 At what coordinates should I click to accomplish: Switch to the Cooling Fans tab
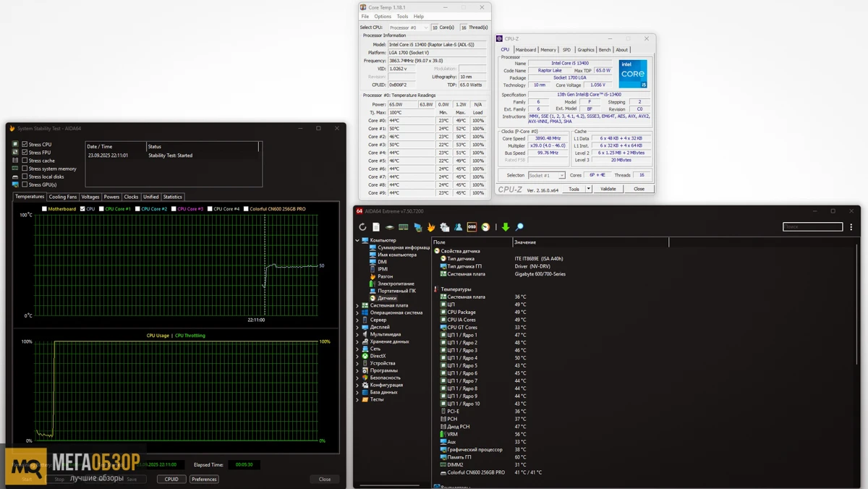pyautogui.click(x=63, y=197)
